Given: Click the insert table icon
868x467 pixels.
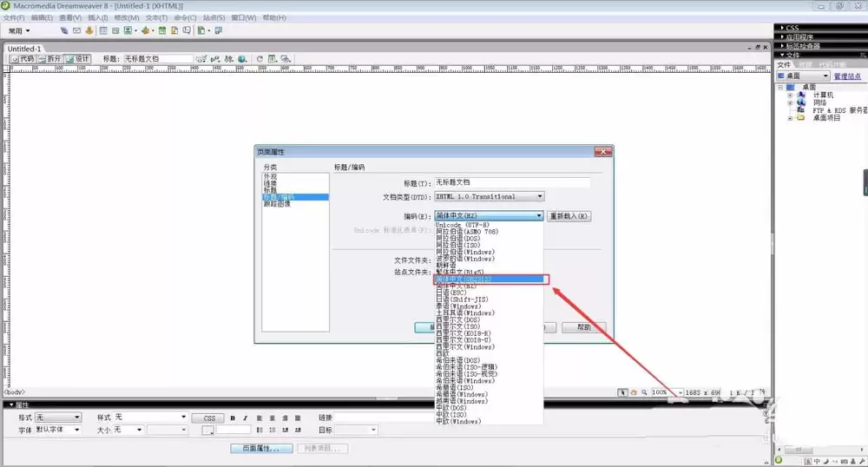Looking at the screenshot, I should (103, 30).
